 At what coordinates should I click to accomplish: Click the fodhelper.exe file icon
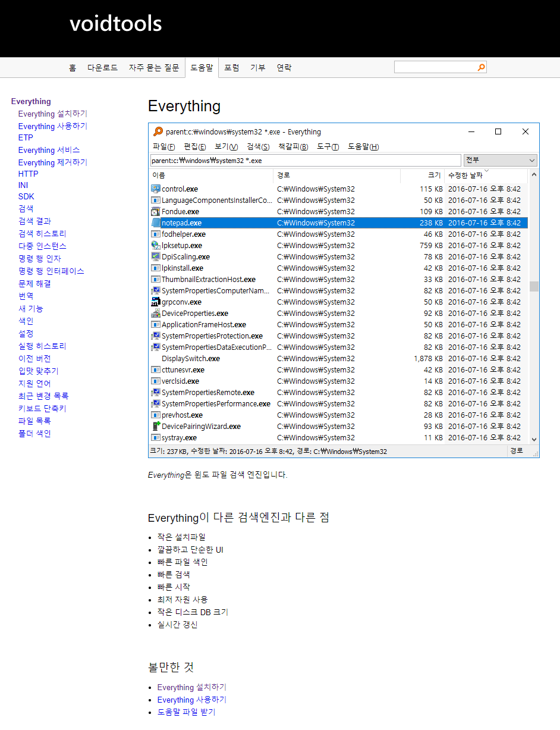click(x=156, y=234)
